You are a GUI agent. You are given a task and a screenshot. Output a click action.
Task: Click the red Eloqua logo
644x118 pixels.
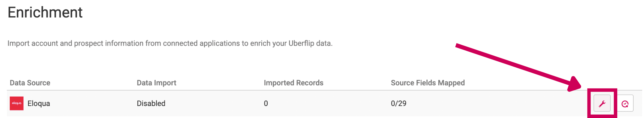[x=17, y=103]
